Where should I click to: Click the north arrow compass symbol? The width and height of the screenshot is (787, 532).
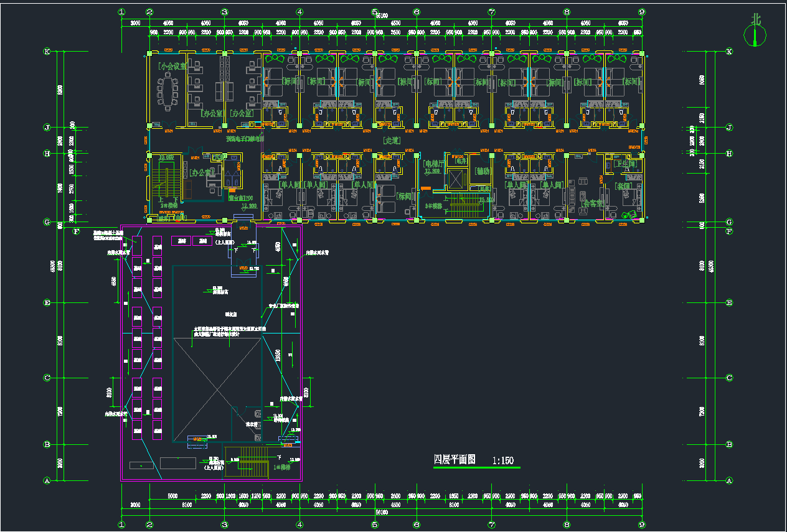click(756, 30)
